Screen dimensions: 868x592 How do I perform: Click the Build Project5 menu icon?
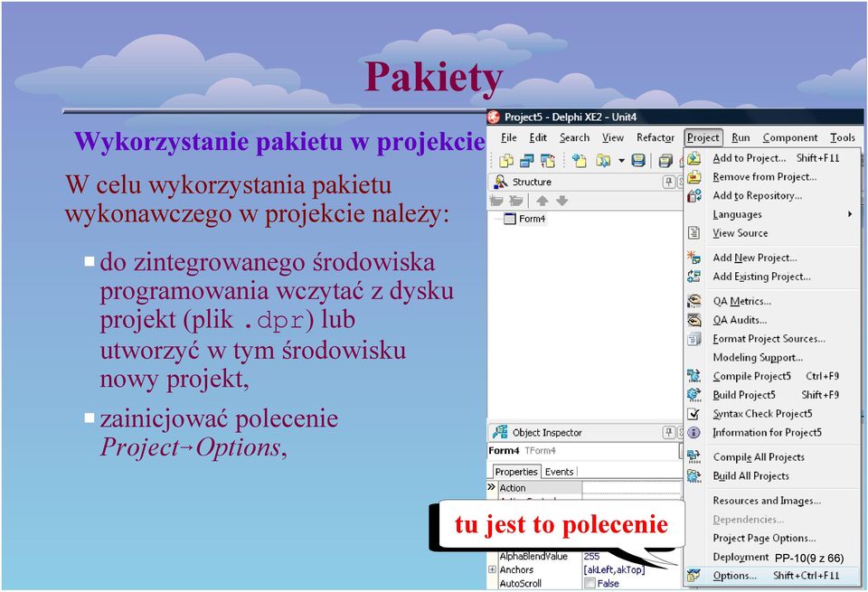click(693, 395)
